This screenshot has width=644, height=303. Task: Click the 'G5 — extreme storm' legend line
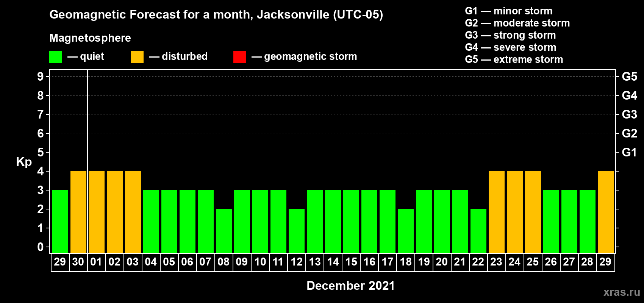click(x=514, y=59)
